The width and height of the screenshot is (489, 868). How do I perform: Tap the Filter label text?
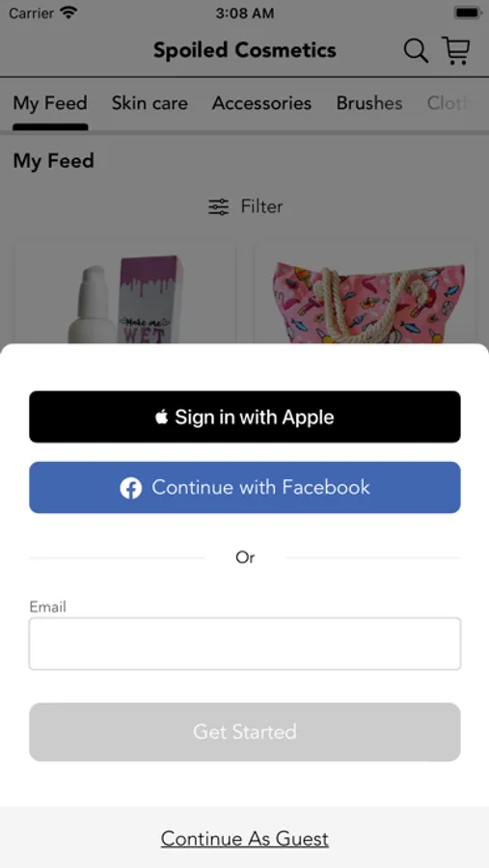261,206
